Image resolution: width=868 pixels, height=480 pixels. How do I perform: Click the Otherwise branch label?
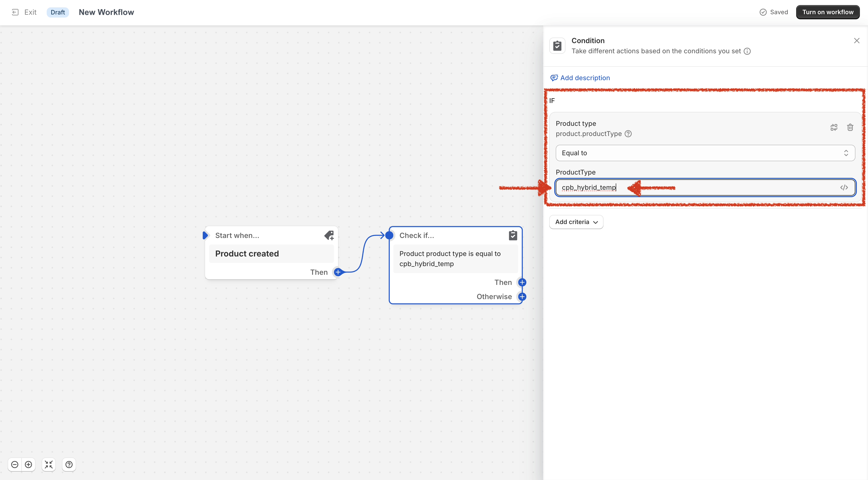(494, 297)
